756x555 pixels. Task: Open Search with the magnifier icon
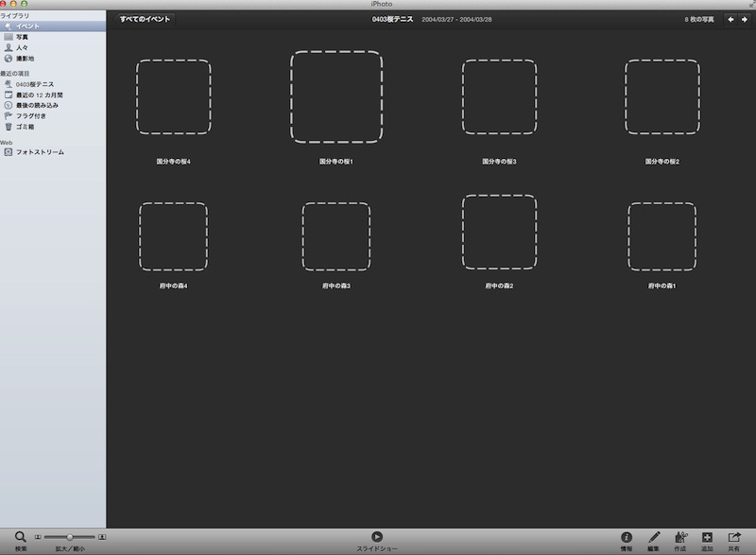coord(20,537)
